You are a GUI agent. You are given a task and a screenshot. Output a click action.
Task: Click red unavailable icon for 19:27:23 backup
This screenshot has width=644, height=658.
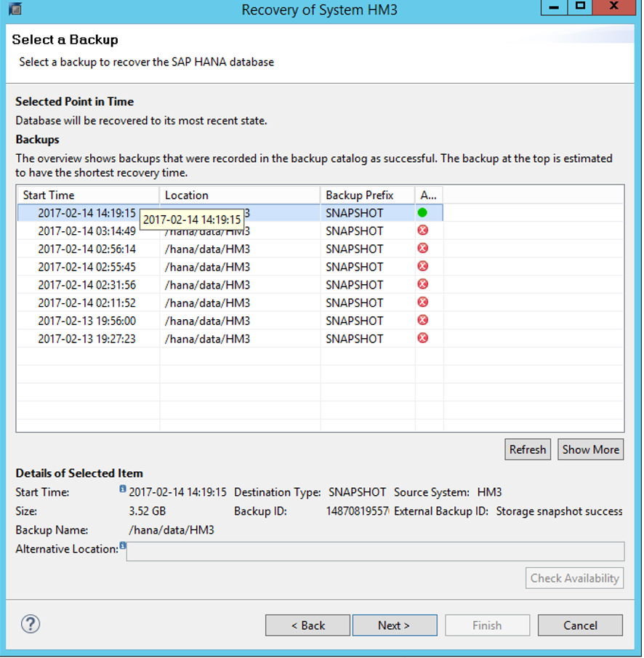(x=423, y=338)
